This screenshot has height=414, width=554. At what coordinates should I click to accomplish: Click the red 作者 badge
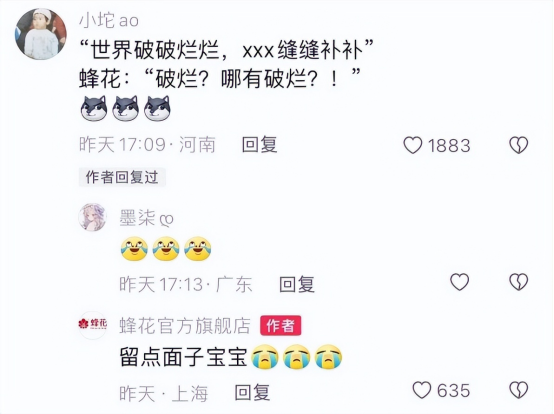(x=281, y=325)
